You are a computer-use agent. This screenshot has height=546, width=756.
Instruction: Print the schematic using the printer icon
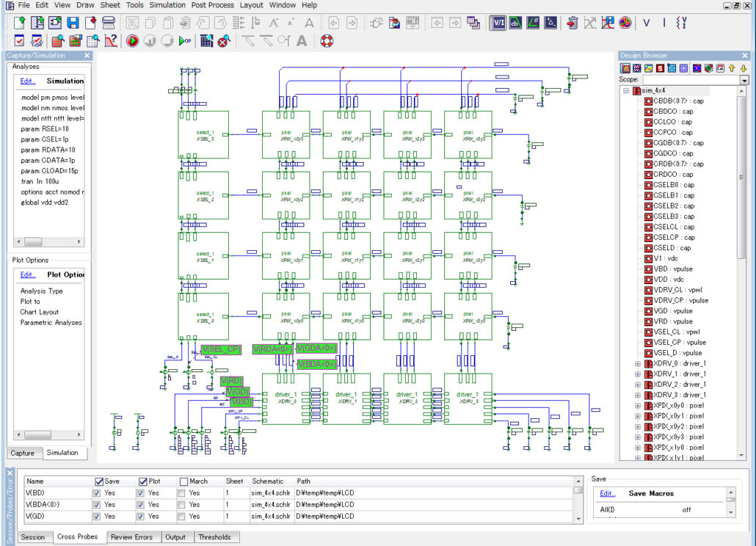click(108, 23)
